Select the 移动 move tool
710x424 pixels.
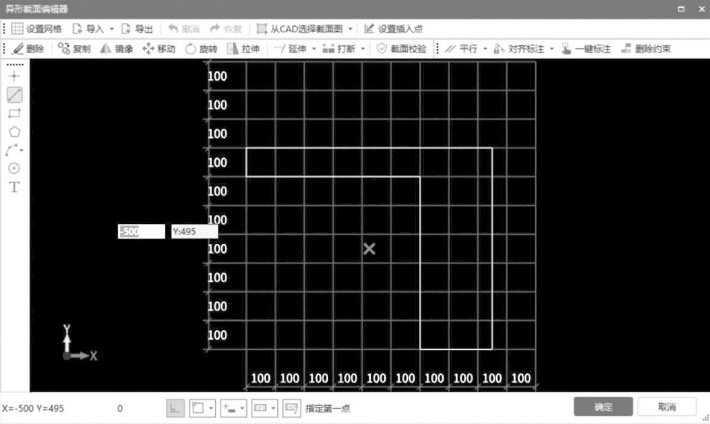(159, 49)
